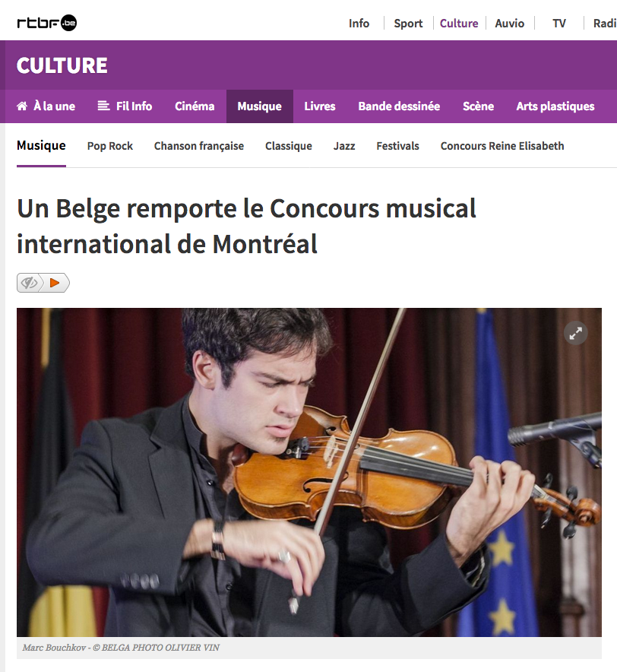Screen dimensions: 617x672
Task: Click the home icon beside À la une
Action: point(22,106)
